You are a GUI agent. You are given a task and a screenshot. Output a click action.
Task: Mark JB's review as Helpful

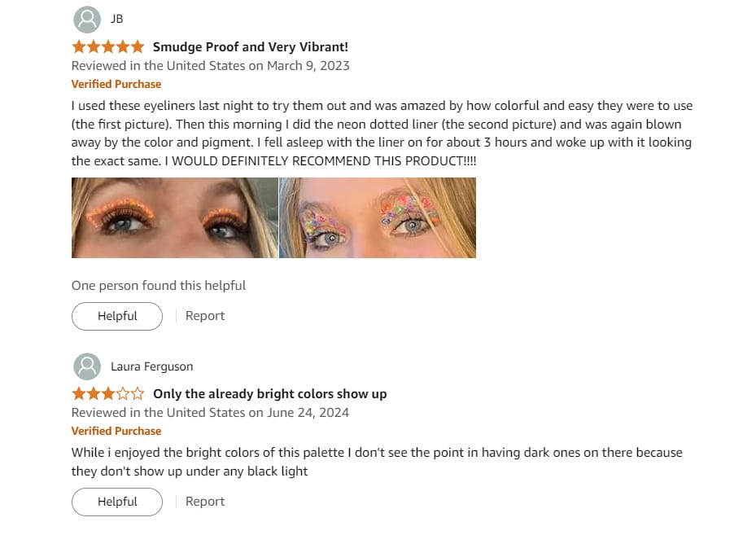tap(117, 316)
